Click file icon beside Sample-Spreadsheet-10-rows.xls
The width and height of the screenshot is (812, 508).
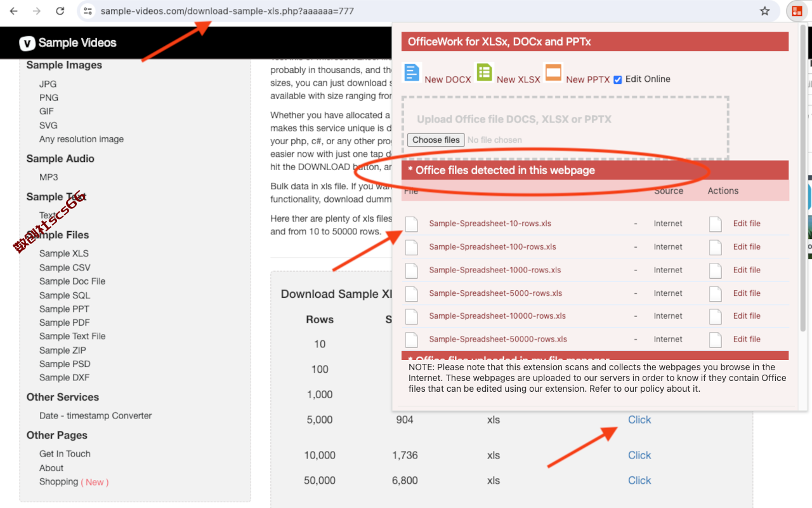coord(412,224)
